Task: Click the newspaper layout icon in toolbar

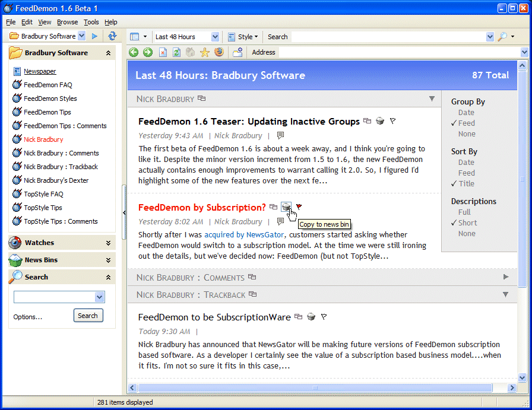Action: 135,37
